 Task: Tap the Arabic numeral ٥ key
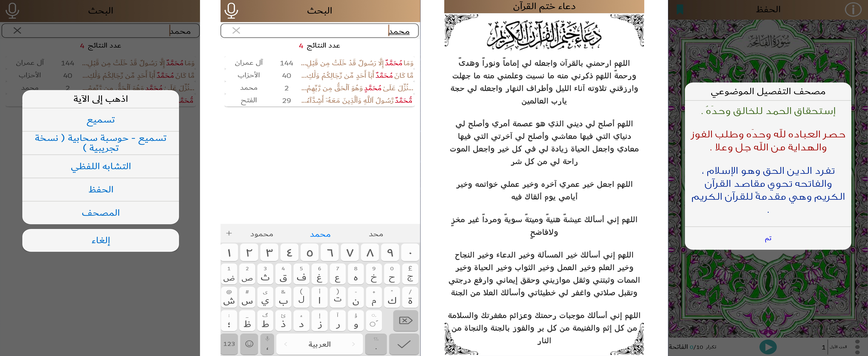tap(310, 252)
